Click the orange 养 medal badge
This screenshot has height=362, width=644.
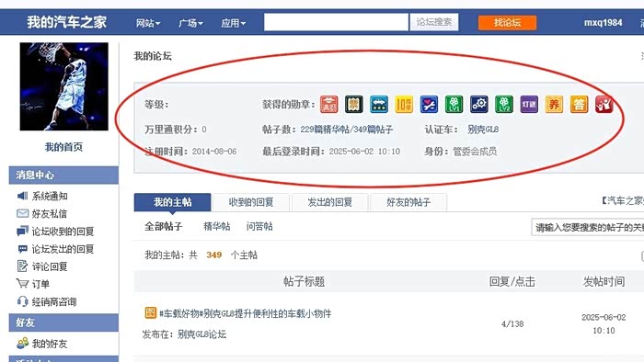554,105
